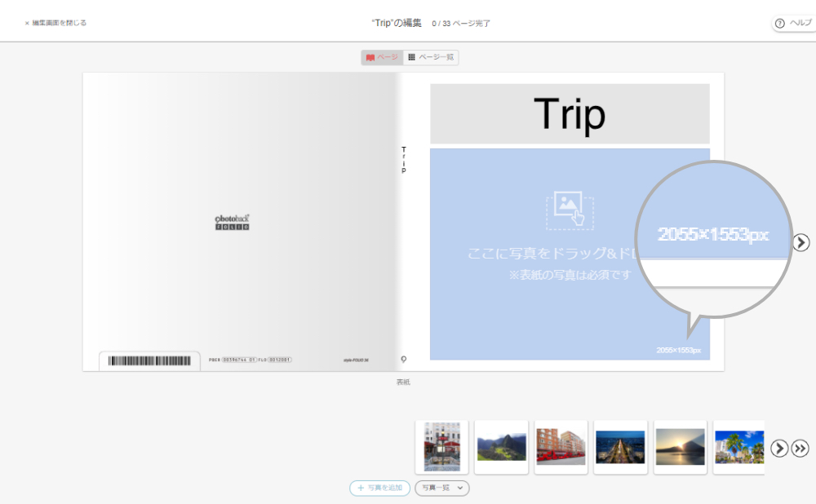The width and height of the screenshot is (816, 504).
Task: Click the Trip title text box
Action: click(x=570, y=114)
